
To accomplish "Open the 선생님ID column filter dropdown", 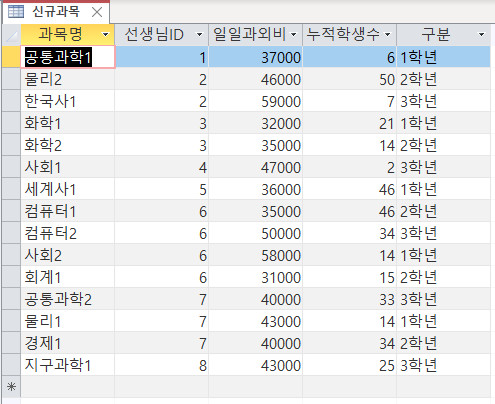I will 199,34.
